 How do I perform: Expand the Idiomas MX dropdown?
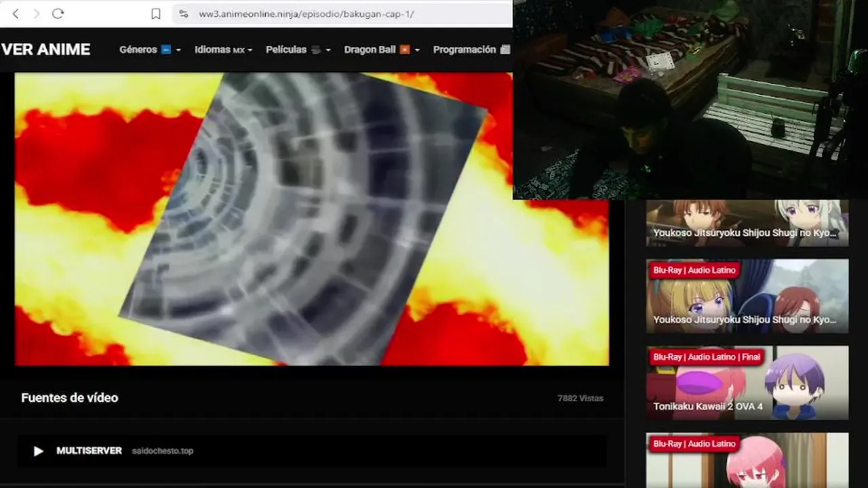point(223,49)
